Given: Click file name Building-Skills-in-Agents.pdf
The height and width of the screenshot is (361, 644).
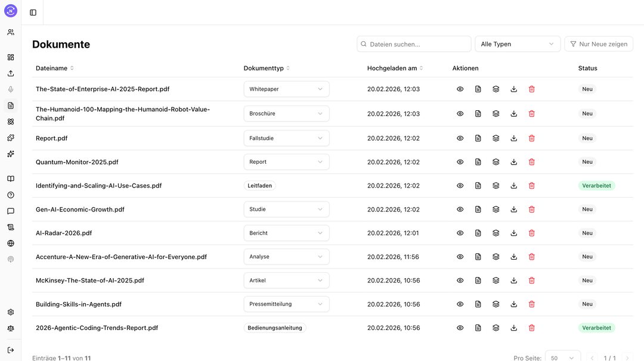Looking at the screenshot, I should pyautogui.click(x=79, y=304).
